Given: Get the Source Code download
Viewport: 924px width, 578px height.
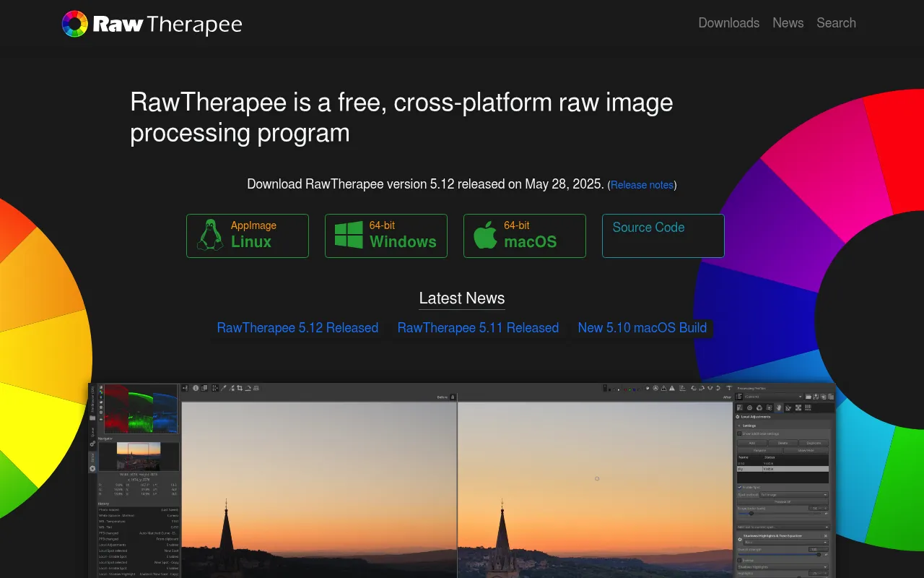Looking at the screenshot, I should (x=663, y=236).
